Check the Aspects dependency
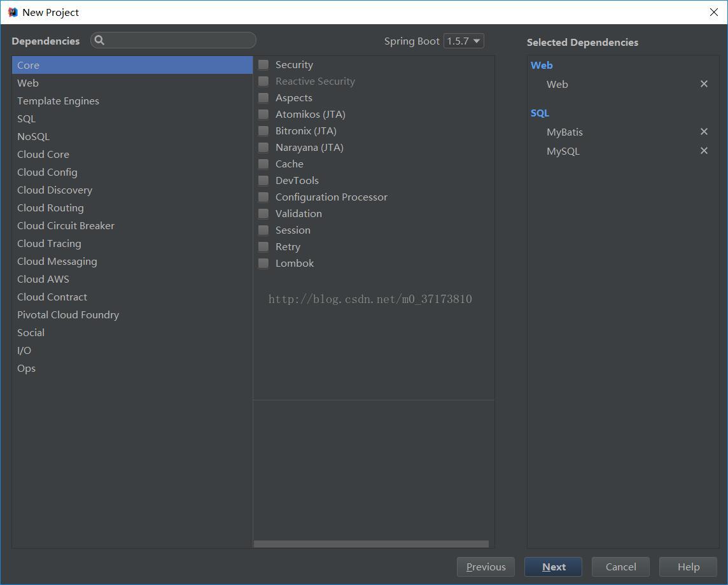The width and height of the screenshot is (728, 585). coord(263,98)
